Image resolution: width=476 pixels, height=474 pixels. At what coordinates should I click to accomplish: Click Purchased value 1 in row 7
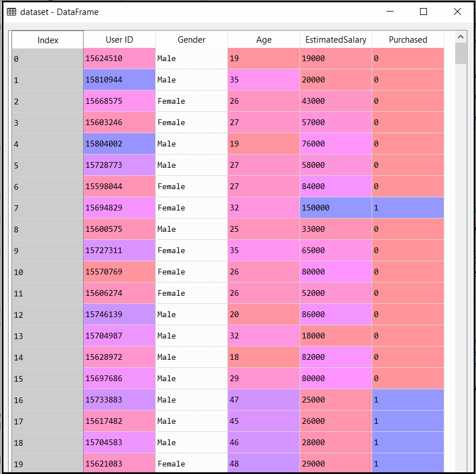(x=408, y=208)
